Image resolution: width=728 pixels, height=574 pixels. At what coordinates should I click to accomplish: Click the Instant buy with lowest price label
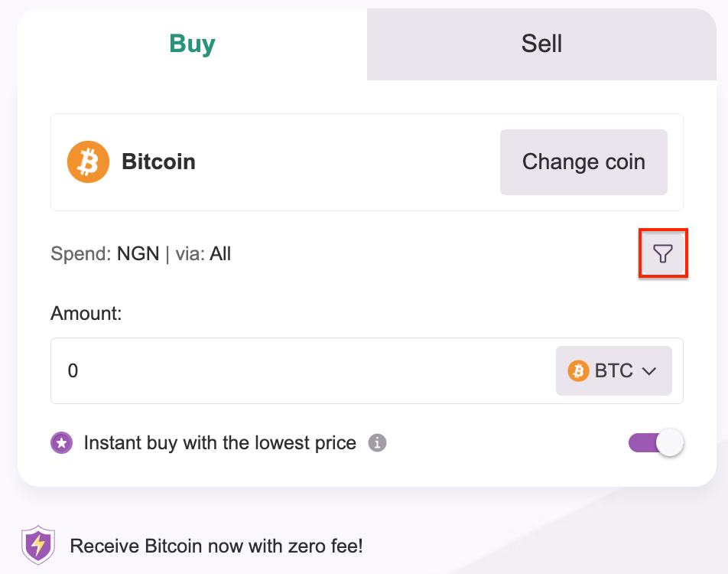(220, 443)
